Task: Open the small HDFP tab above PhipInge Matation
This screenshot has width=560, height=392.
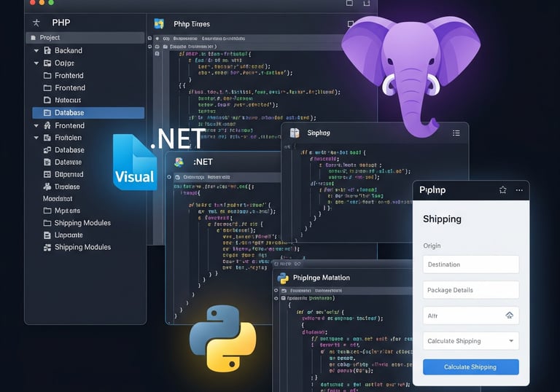Action: coord(285,264)
